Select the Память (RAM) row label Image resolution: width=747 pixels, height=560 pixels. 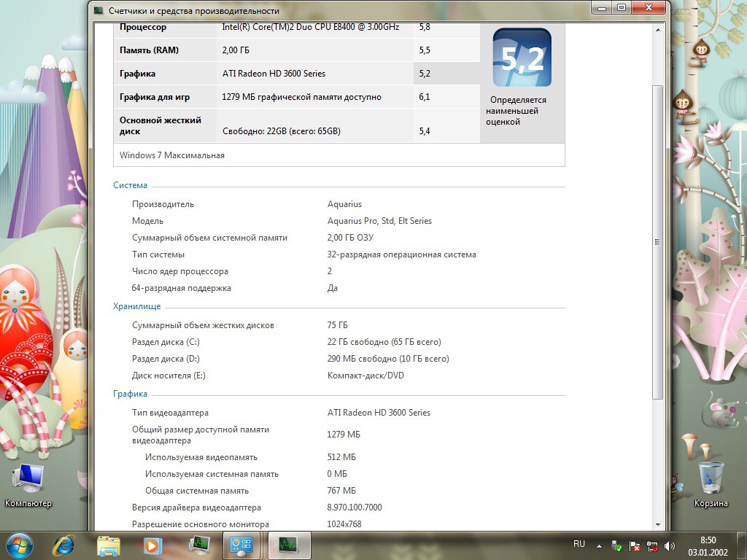coord(149,50)
